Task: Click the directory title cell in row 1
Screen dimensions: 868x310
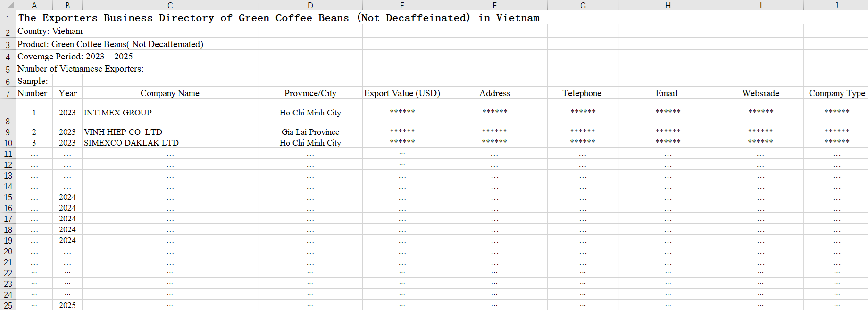Action: (x=278, y=18)
